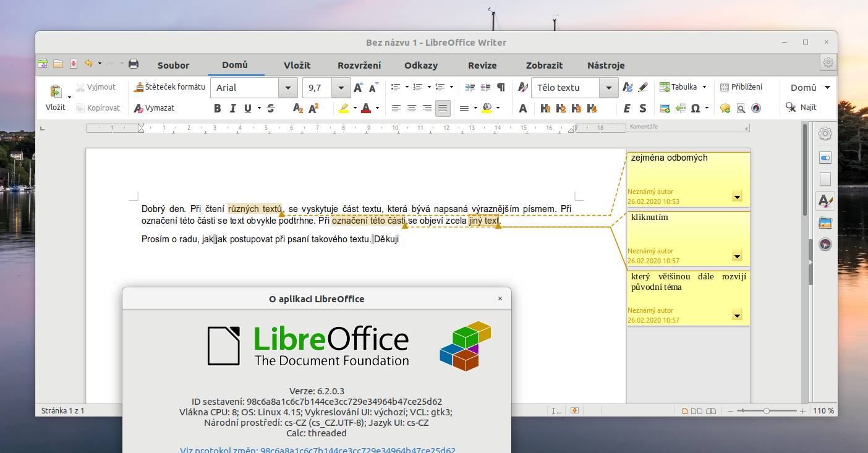
Task: Increase font size with the larger A icon
Action: tap(358, 88)
